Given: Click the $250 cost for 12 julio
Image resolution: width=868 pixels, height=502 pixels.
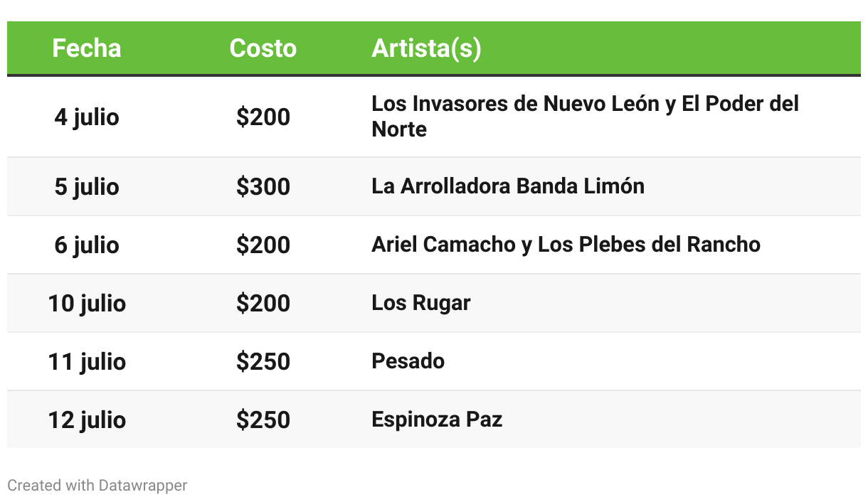Looking at the screenshot, I should [263, 420].
